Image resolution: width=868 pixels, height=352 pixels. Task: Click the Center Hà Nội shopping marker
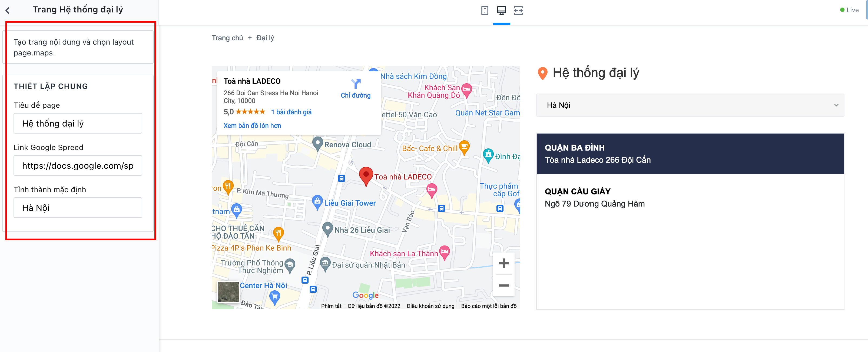(x=275, y=297)
